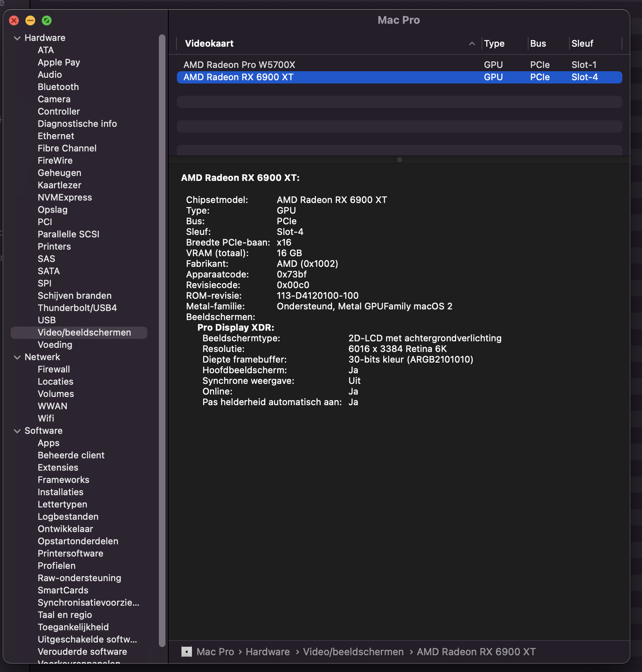Viewport: 642px width, 672px height.
Task: Select Fibre Channel in the sidebar
Action: tap(67, 148)
